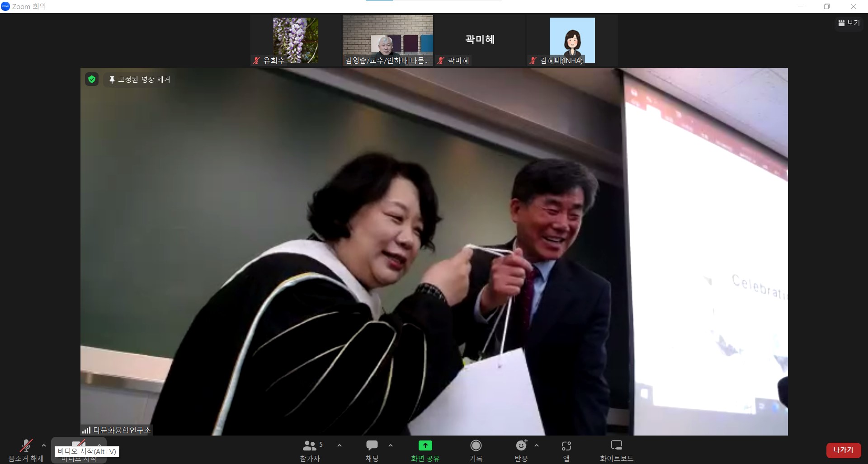868x464 pixels.
Task: Click the muted microphone icon beside 김혜미(INHA)
Action: [x=533, y=61]
